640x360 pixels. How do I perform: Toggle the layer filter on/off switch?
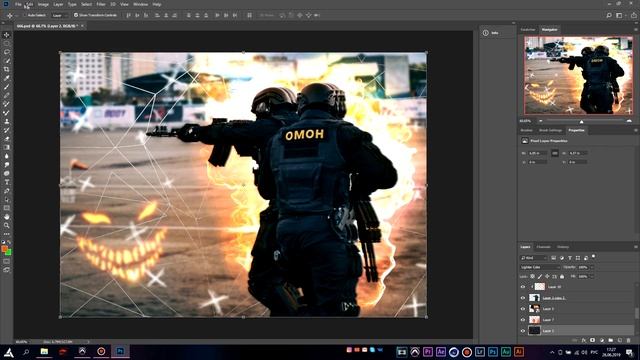tap(594, 257)
